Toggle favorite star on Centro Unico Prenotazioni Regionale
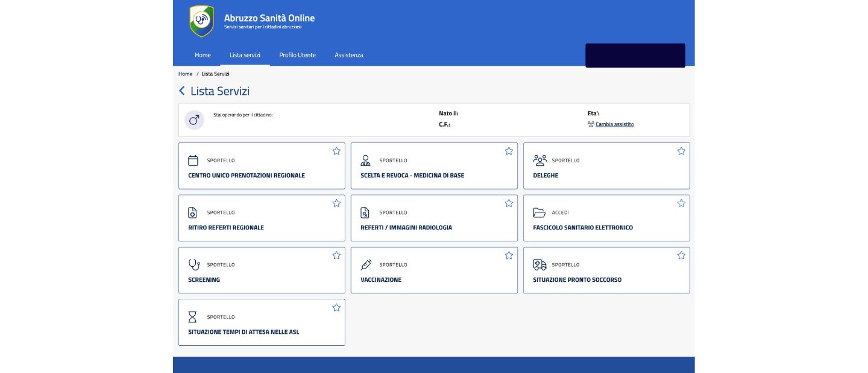Screen dimensions: 868x373 pos(336,151)
